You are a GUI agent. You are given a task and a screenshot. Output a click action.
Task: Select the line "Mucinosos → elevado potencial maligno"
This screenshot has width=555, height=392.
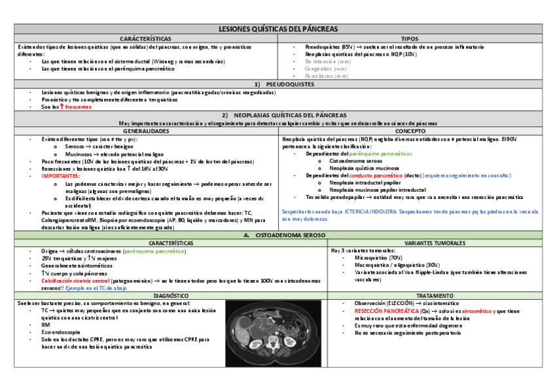coord(115,154)
